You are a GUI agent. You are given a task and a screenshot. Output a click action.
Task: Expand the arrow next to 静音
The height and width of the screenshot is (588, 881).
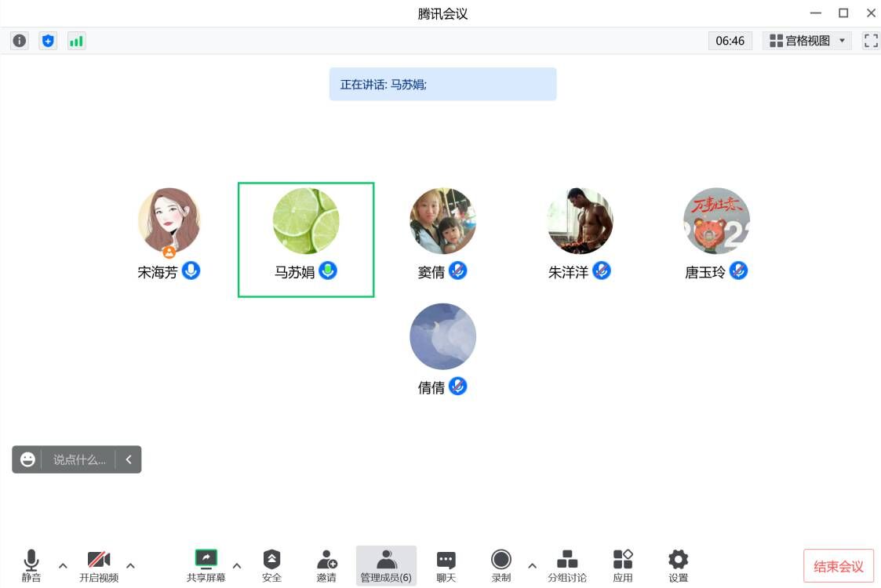coord(63,565)
